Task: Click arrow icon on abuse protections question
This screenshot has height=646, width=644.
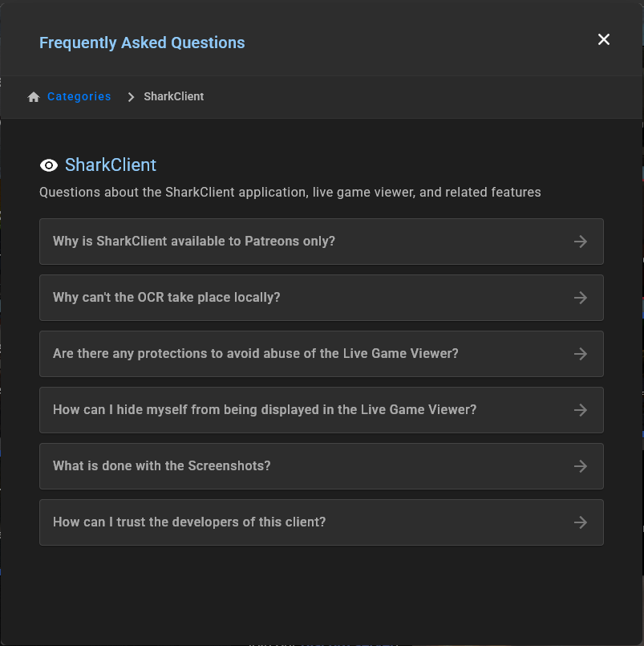Action: coord(581,354)
